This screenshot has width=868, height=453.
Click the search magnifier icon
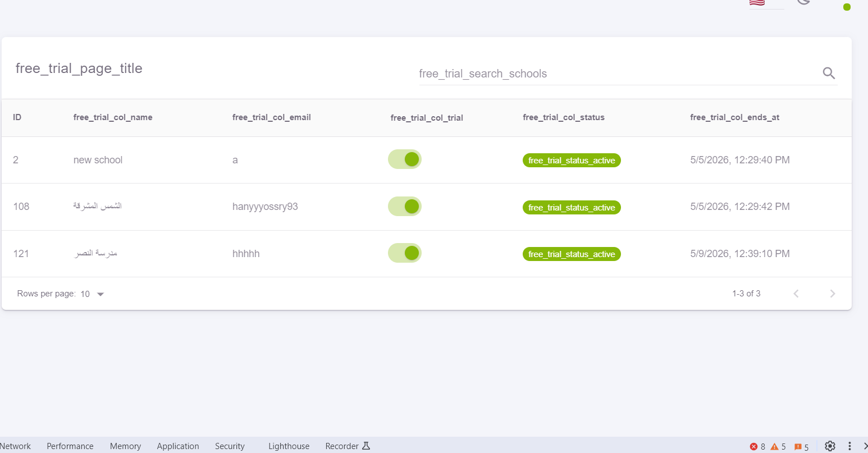829,73
